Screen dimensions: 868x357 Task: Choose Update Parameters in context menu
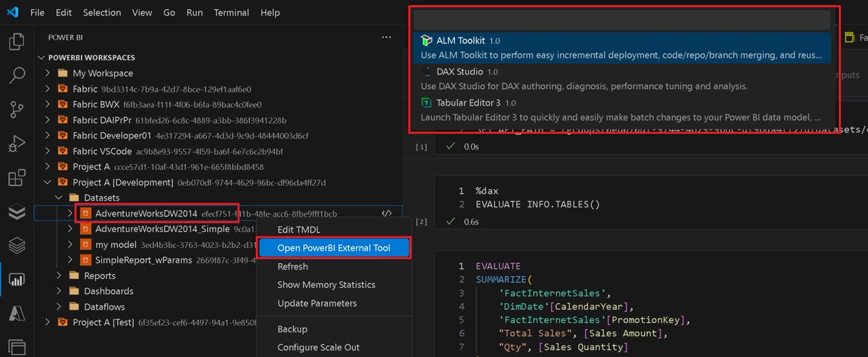[333, 303]
